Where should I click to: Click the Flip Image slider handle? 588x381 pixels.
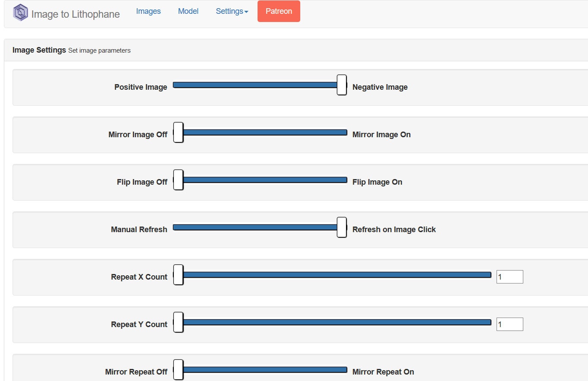click(x=178, y=180)
